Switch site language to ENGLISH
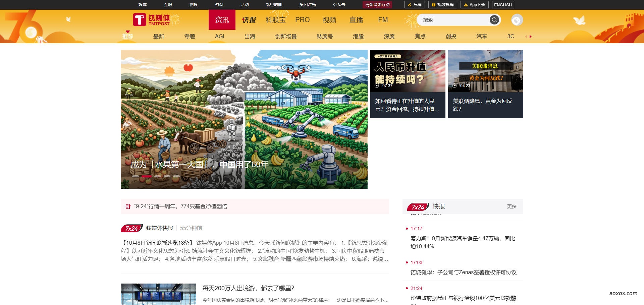This screenshot has width=644, height=305. click(503, 5)
